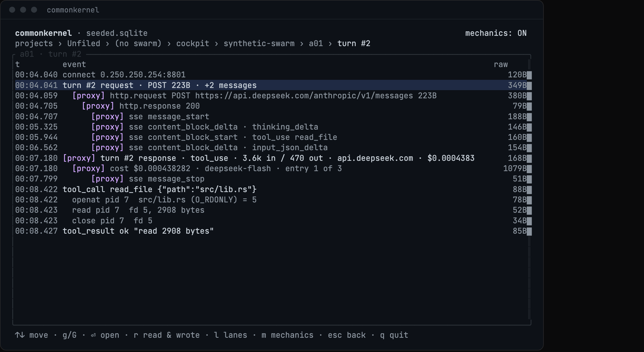Screen dimensions: 644x352
Task: Click the raw size bar beside 120B
Action: (x=529, y=75)
